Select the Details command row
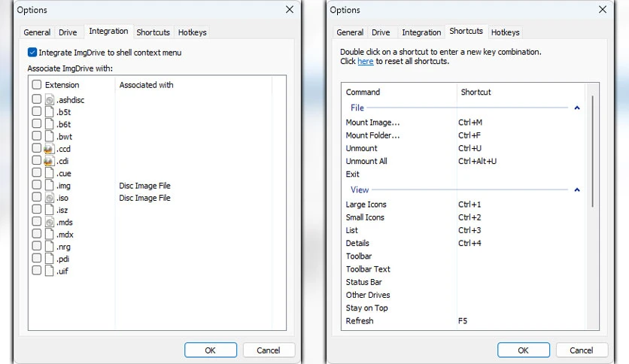Image resolution: width=629 pixels, height=364 pixels. coord(463,243)
